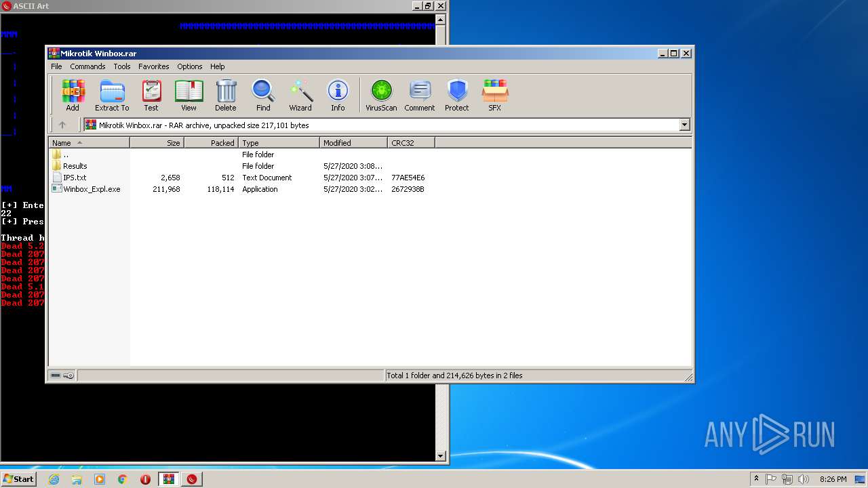The width and height of the screenshot is (868, 488).
Task: Open the Find tool
Action: 263,96
